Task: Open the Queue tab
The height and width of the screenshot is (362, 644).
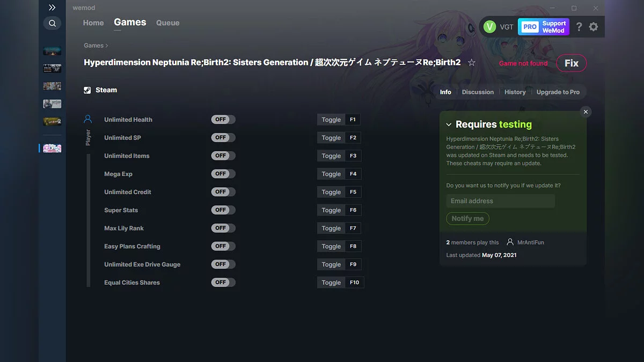Action: click(168, 23)
